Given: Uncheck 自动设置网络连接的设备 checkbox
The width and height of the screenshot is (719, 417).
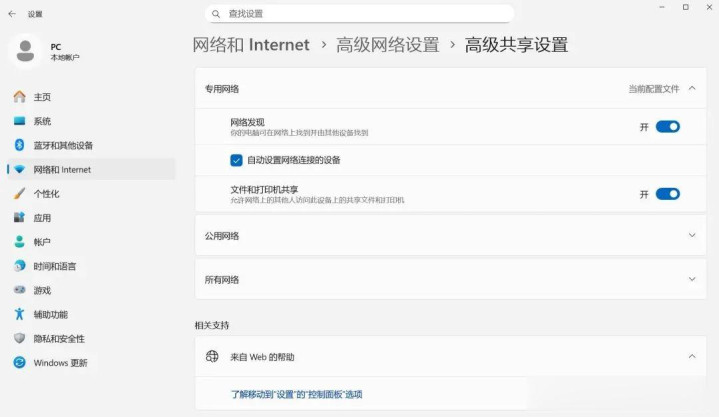Looking at the screenshot, I should point(236,160).
